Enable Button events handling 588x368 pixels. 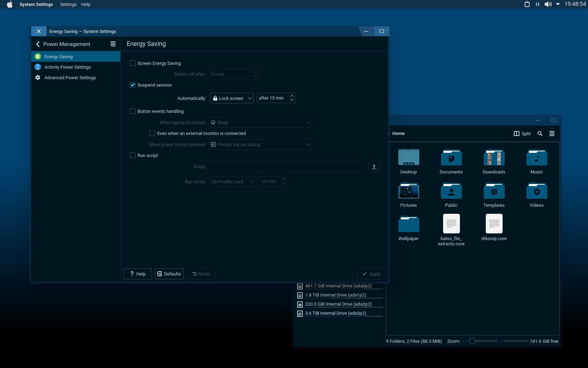click(x=133, y=111)
